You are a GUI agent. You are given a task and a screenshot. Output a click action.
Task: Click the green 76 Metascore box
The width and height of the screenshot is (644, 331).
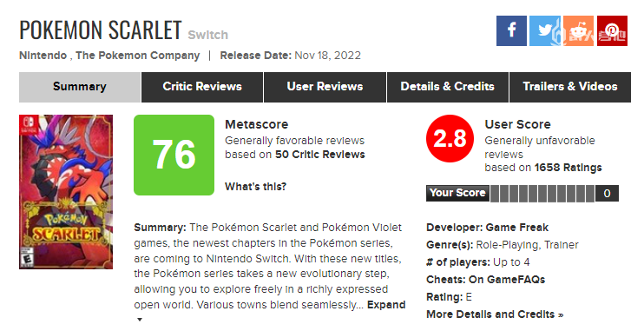(174, 155)
